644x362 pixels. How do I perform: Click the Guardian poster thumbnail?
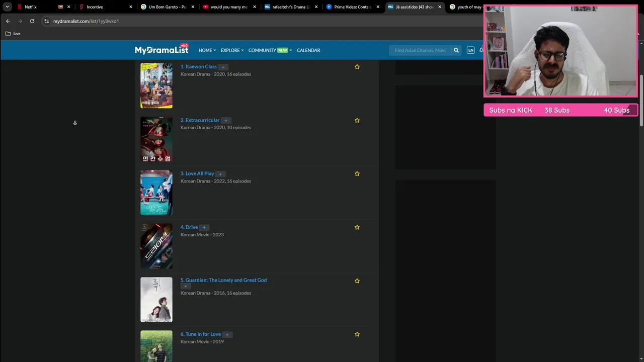156,300
